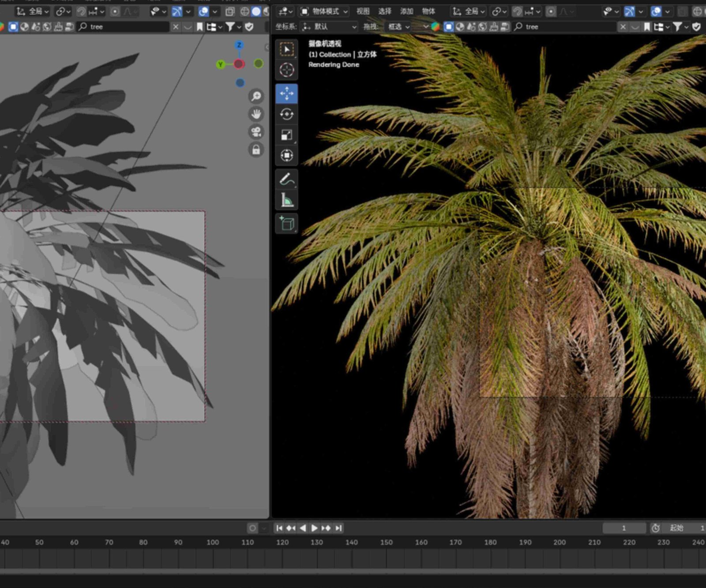Choose the Annotate pencil tool

click(x=286, y=180)
